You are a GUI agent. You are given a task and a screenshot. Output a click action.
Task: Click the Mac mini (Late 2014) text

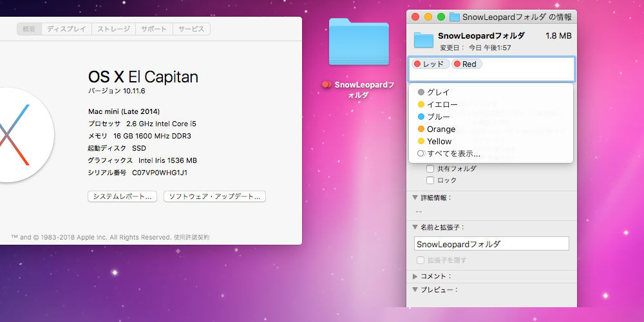(x=124, y=111)
